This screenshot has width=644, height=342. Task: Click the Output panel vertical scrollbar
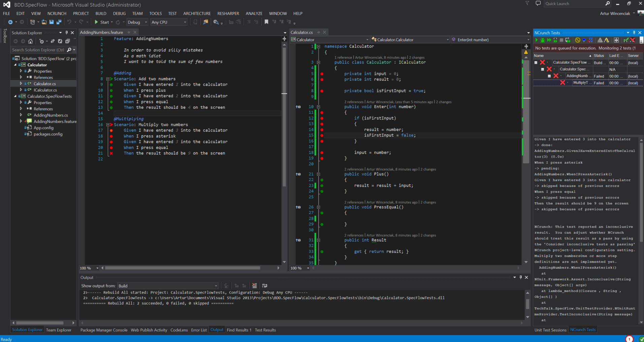527,304
